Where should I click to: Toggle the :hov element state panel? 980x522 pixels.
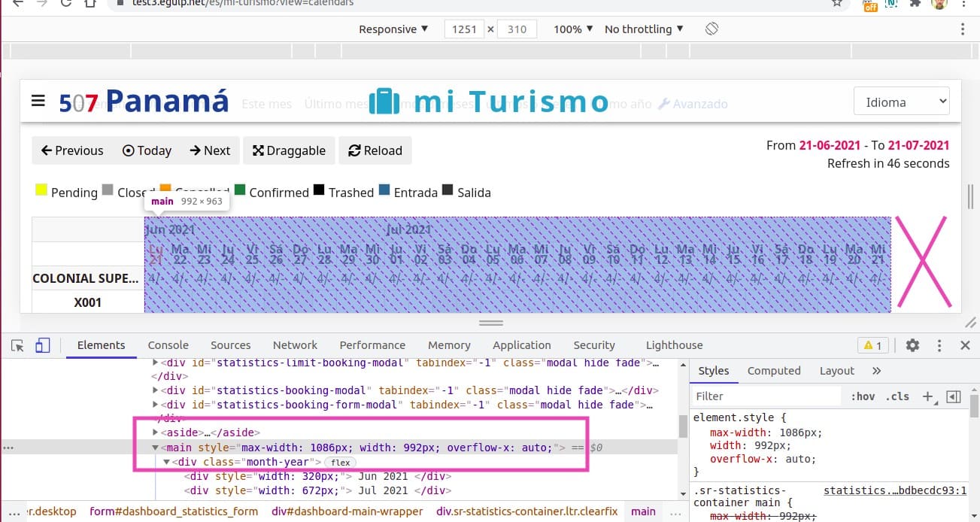(x=863, y=396)
